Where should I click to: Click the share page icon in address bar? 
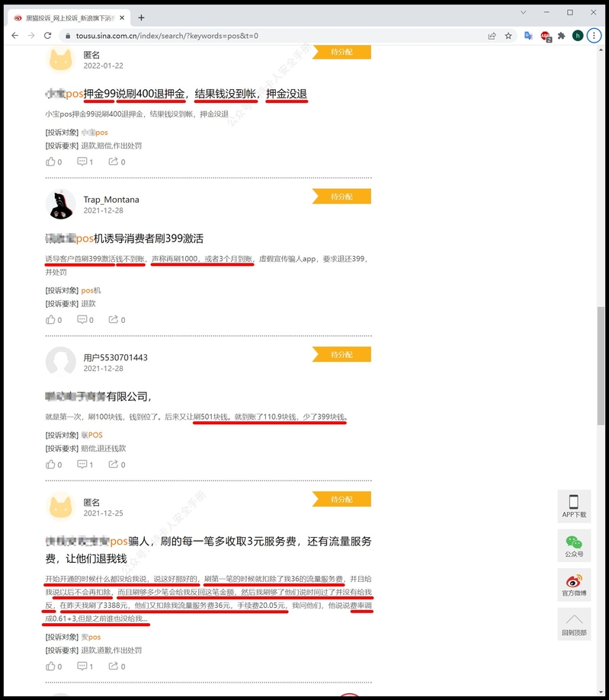[492, 36]
